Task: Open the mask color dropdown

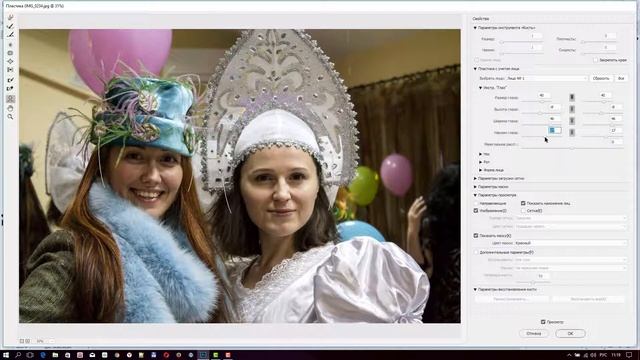Action: (570, 243)
